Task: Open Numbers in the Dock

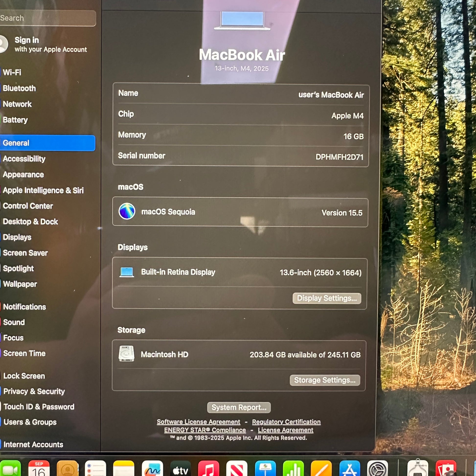Action: pyautogui.click(x=294, y=469)
